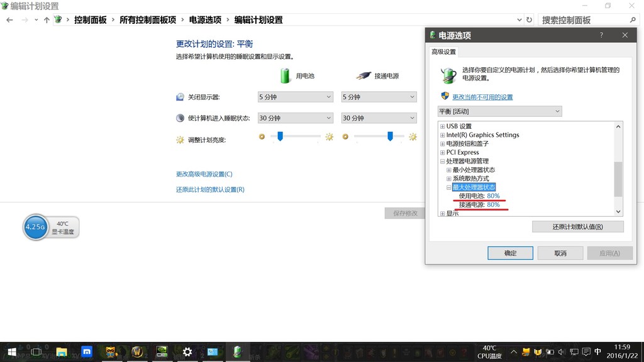Click the green battery power icon on the taskbar
644x362 pixels.
[238, 352]
